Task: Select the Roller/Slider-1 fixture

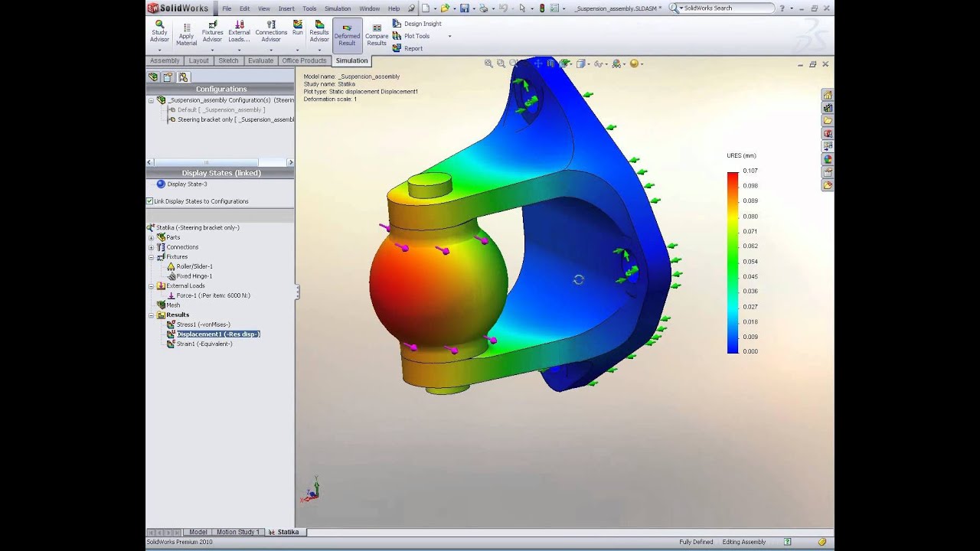Action: coord(188,266)
